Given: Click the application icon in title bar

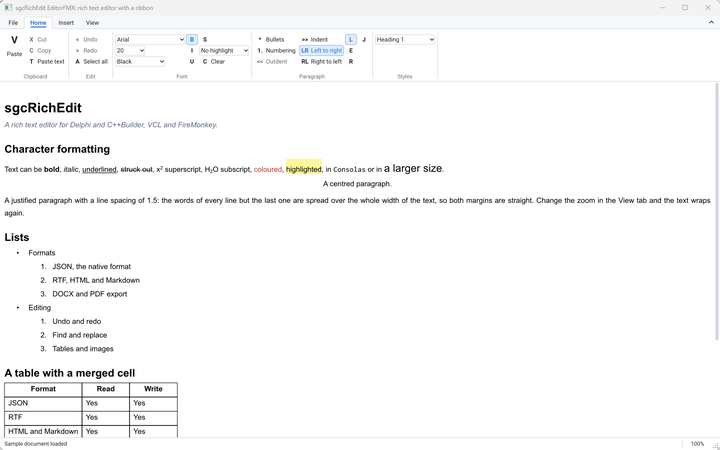Looking at the screenshot, I should 8,8.
